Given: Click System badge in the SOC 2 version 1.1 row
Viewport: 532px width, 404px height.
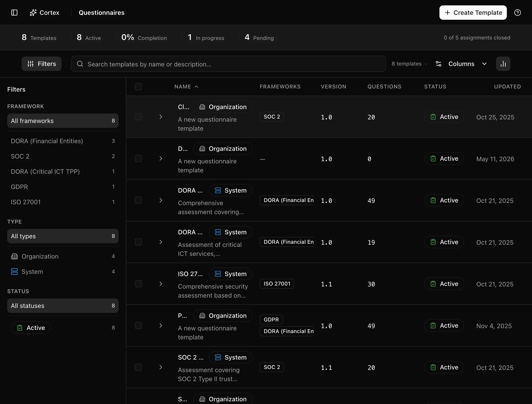Looking at the screenshot, I should [x=231, y=357].
